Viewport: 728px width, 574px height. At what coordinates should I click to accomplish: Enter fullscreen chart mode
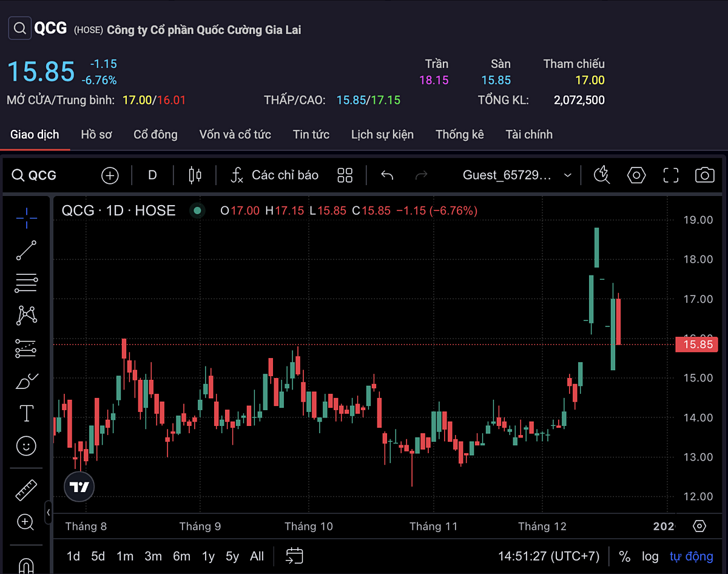coord(670,175)
